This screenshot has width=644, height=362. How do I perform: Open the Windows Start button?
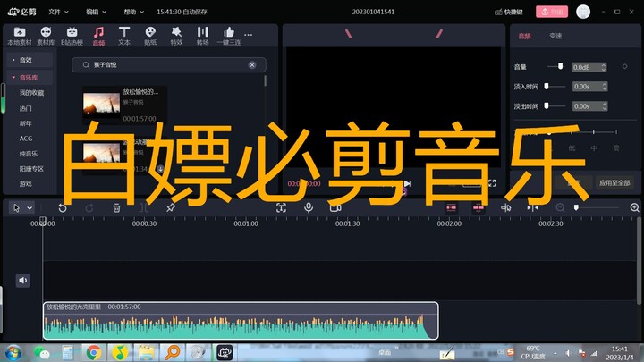pyautogui.click(x=13, y=353)
